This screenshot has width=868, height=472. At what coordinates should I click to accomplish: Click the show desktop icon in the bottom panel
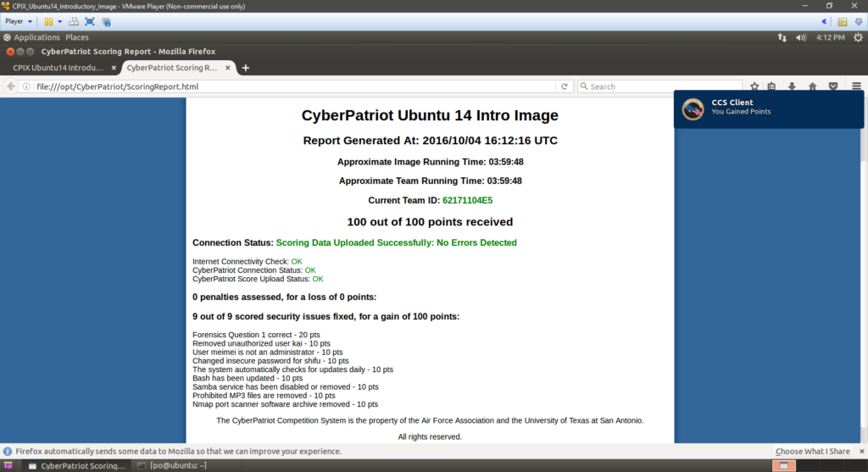point(8,466)
